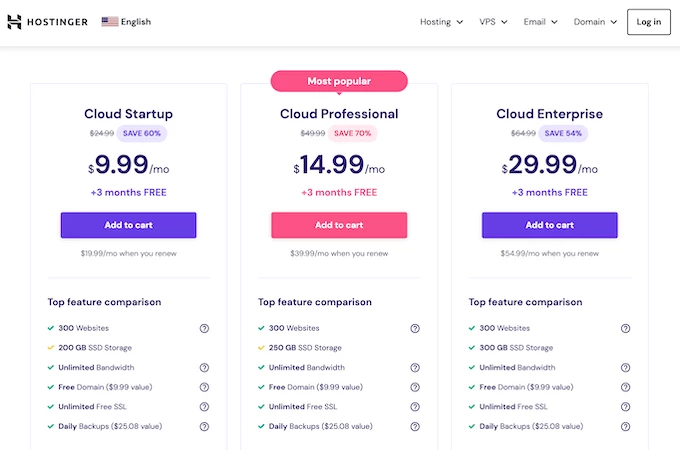680x450 pixels.
Task: Add Cloud Enterprise plan to cart
Action: coord(549,225)
